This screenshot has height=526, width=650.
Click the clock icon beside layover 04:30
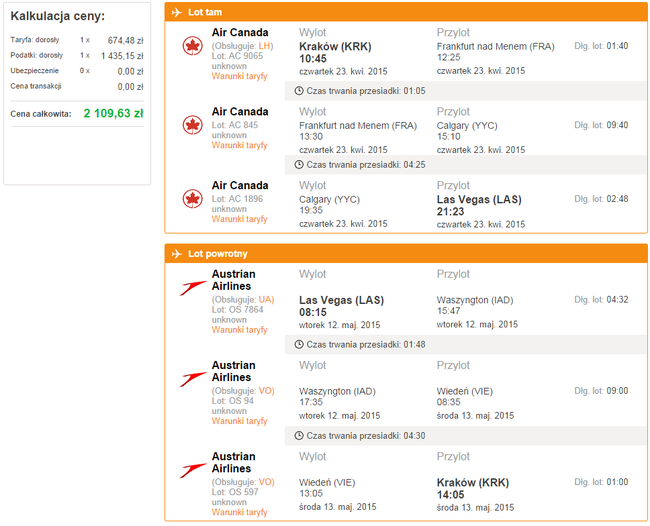point(299,435)
